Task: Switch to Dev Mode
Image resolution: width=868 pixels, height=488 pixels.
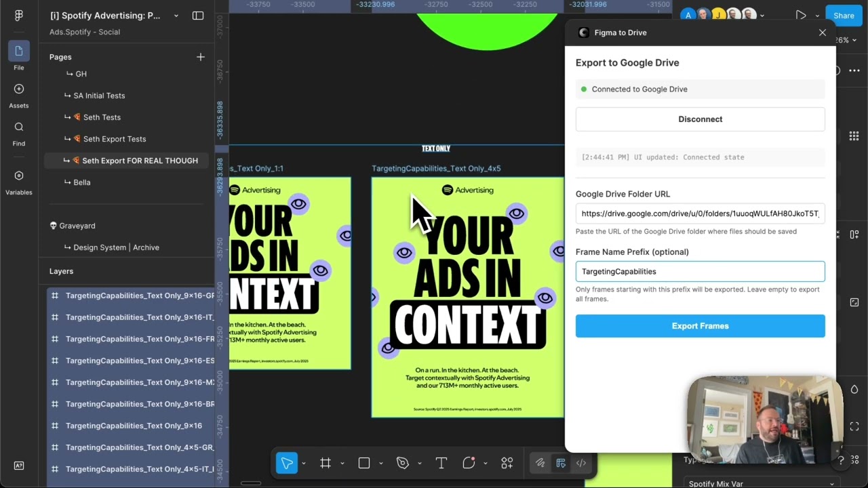Action: click(x=581, y=463)
